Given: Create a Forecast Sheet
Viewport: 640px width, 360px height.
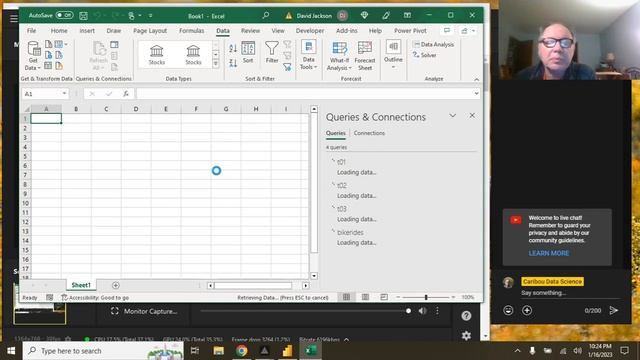Looking at the screenshot, I should (x=364, y=56).
